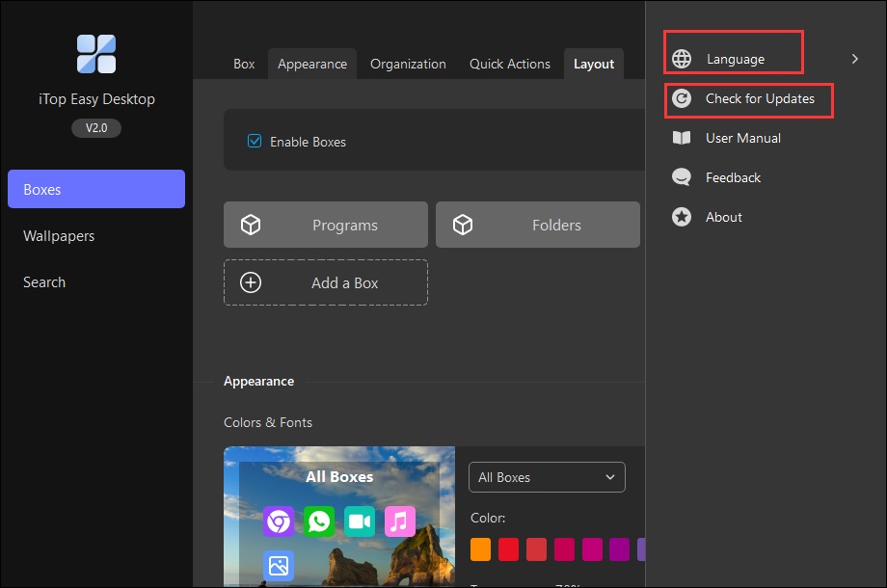Toggle the Enable Boxes checkbox

click(255, 141)
